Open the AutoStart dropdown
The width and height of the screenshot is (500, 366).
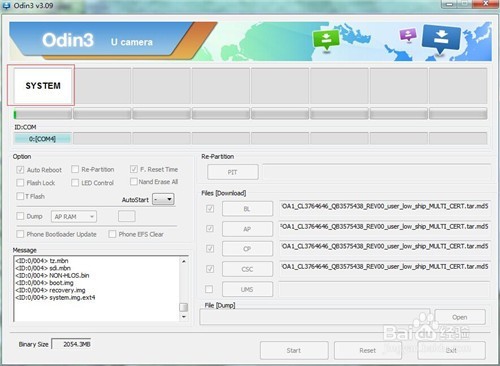pos(163,199)
